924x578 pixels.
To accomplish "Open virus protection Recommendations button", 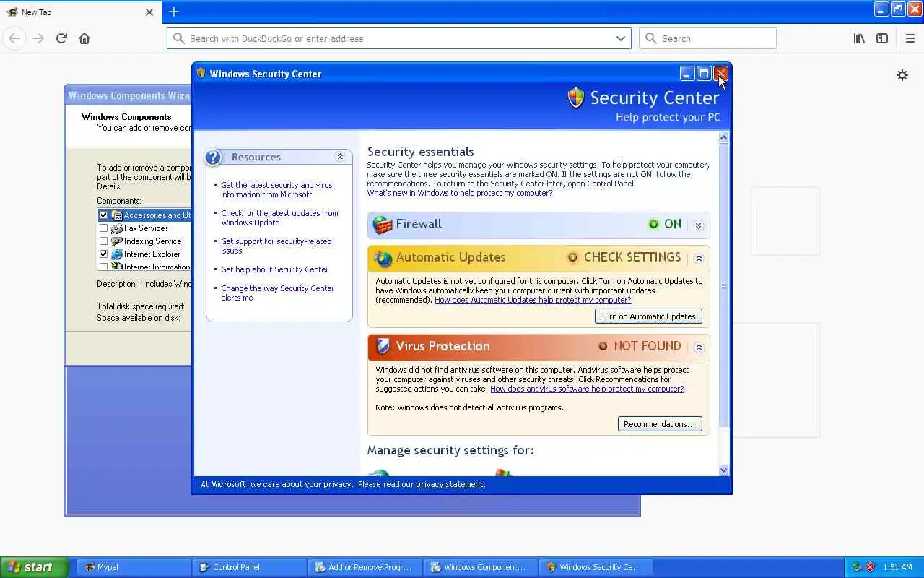I will coord(660,424).
